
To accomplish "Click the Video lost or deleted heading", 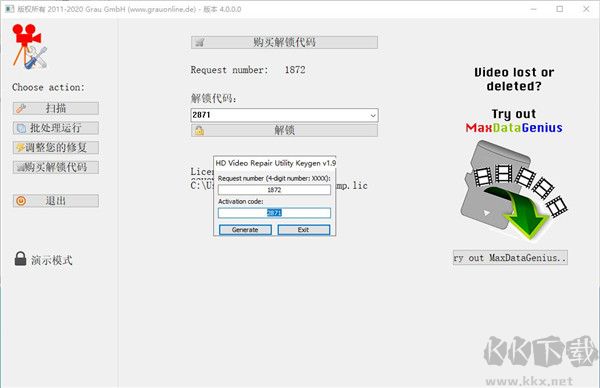I will (514, 79).
